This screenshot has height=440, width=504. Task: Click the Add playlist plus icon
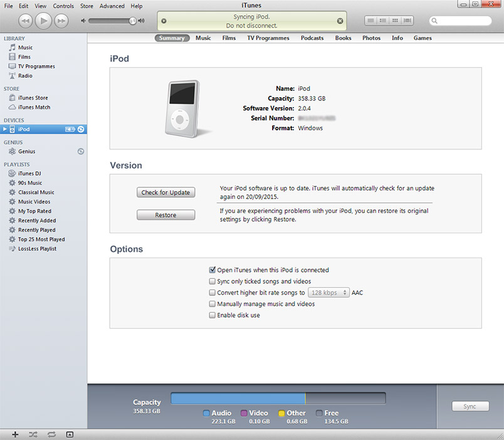pyautogui.click(x=15, y=434)
